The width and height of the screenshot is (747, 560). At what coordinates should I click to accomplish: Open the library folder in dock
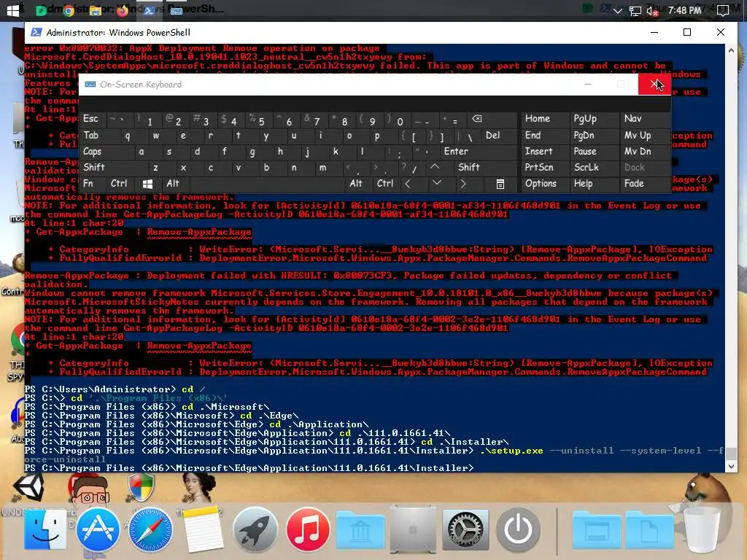tap(360, 531)
